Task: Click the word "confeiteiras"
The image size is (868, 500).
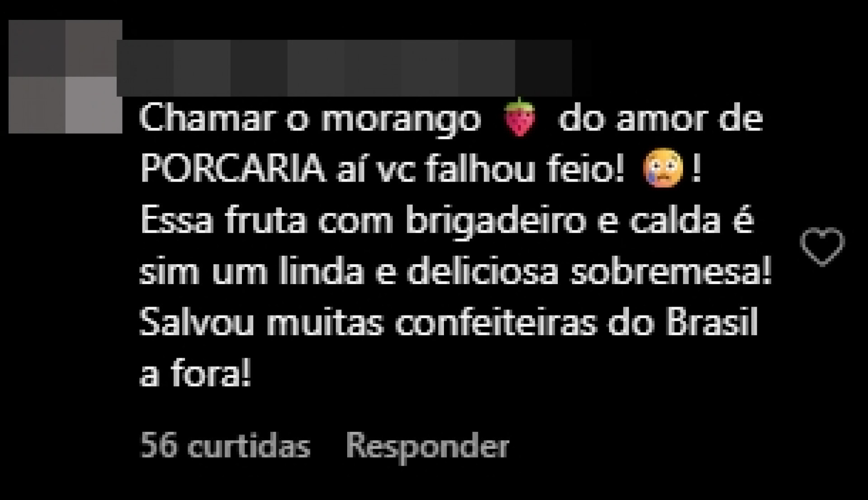Action: (495, 324)
